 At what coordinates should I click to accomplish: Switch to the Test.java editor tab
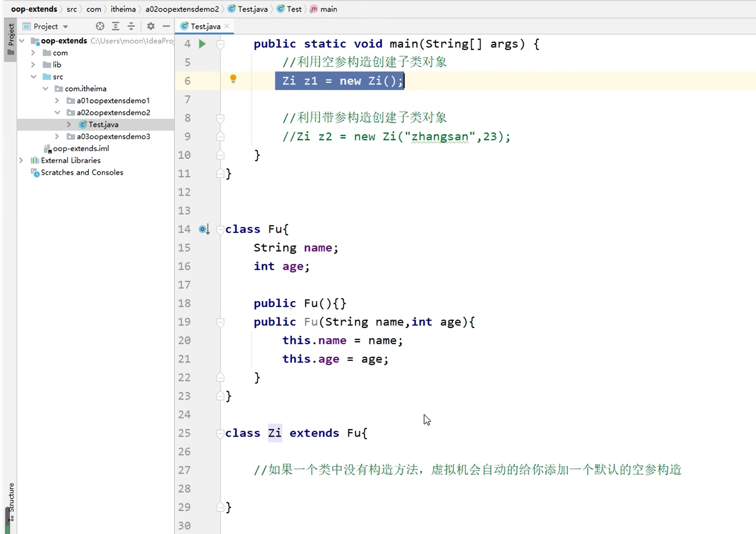204,26
